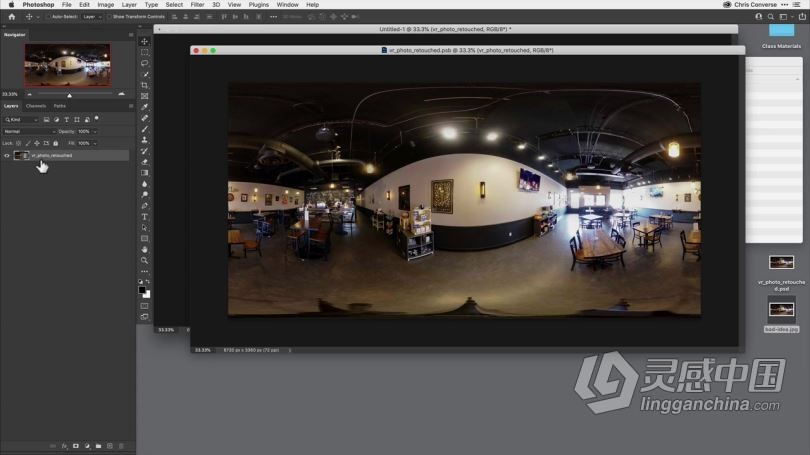810x455 pixels.
Task: Open the Filter menu
Action: pyautogui.click(x=197, y=5)
